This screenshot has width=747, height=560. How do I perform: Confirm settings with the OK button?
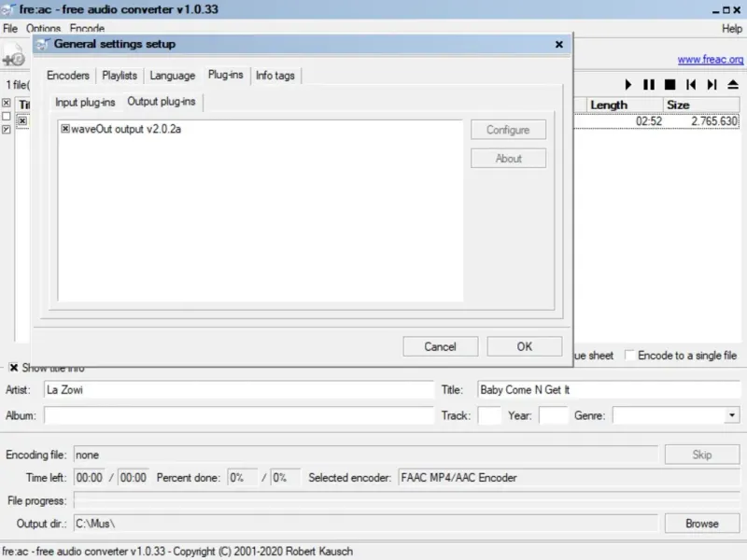(525, 346)
